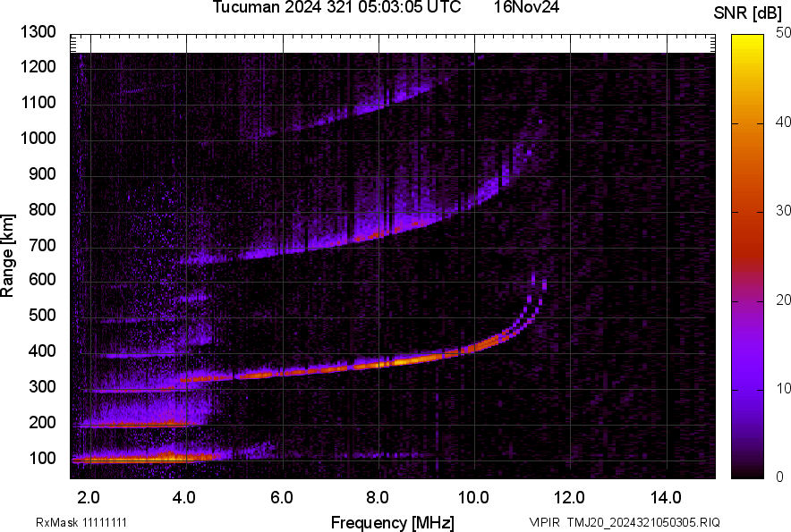Click the colorbar tick label '50'
Viewport: 791px width, 532px height.
click(783, 33)
